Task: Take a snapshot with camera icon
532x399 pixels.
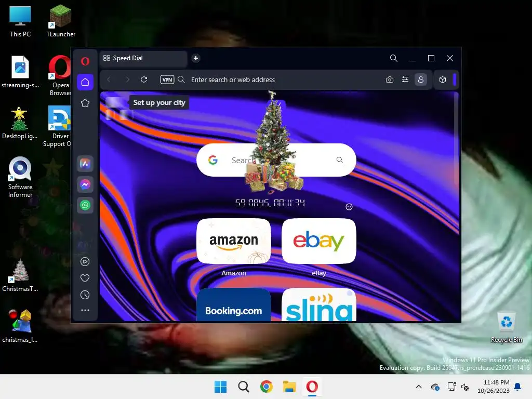Action: coord(390,79)
